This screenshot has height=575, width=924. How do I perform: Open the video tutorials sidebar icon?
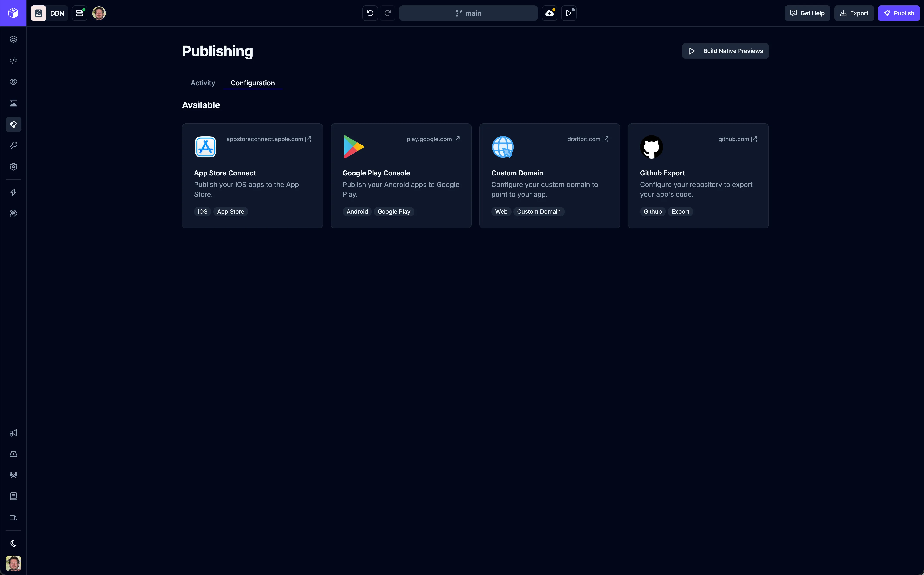coord(13,517)
